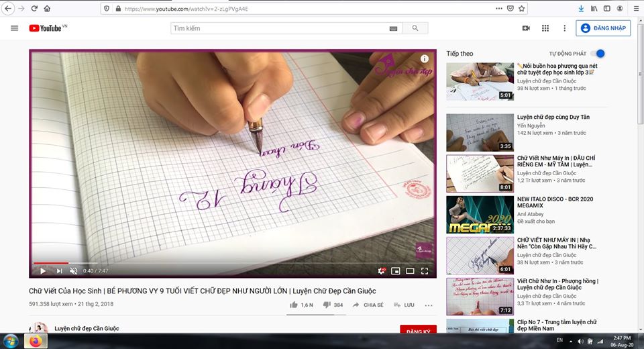Viewport: 644px width, 349px height.
Task: Open video settings gear in player
Action: pos(382,271)
